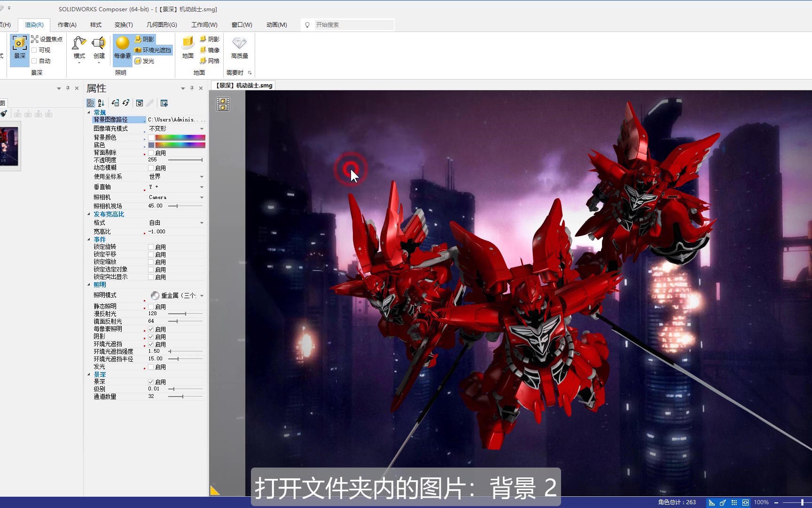The height and width of the screenshot is (508, 812).
Task: Click the 需要时 group dialog launcher
Action: 250,73
